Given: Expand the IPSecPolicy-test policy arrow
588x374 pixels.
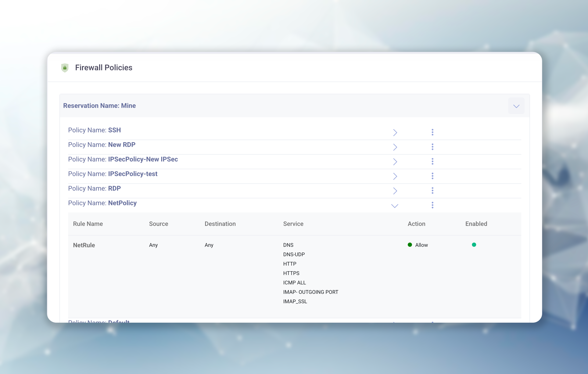Looking at the screenshot, I should pyautogui.click(x=395, y=176).
